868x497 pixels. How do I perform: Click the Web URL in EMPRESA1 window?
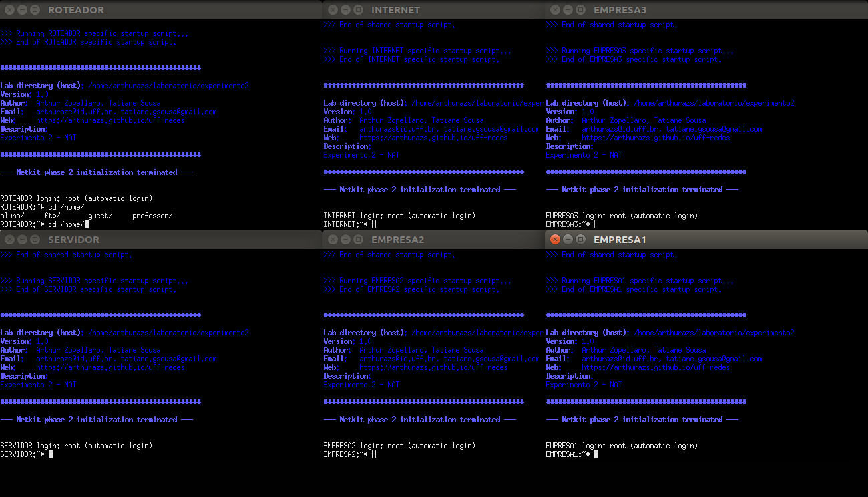pyautogui.click(x=656, y=367)
